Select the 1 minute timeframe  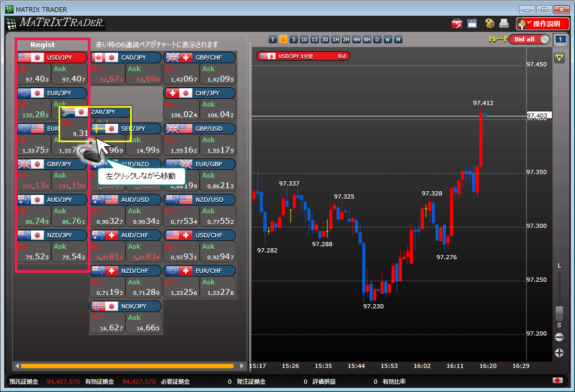pos(283,39)
